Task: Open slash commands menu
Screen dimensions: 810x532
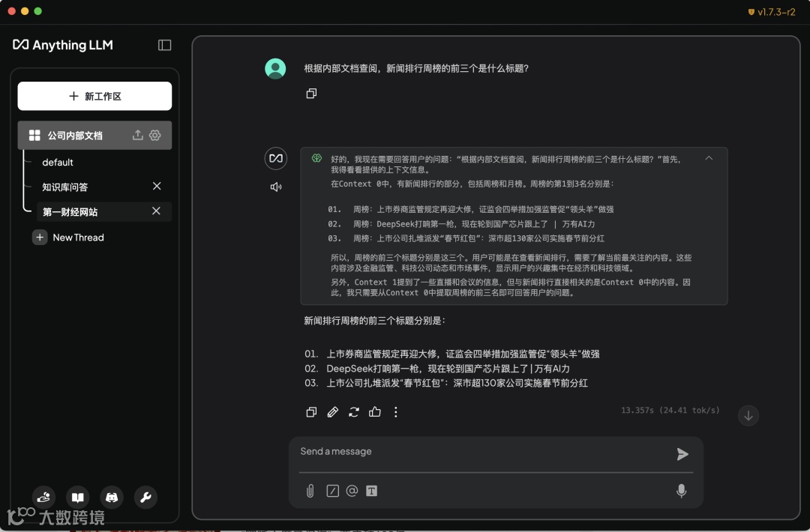Action: [x=333, y=491]
